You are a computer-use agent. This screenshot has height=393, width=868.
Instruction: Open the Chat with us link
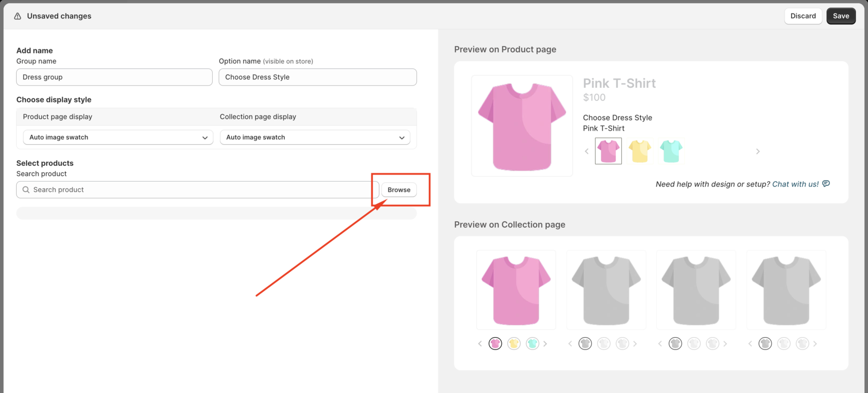pos(795,184)
